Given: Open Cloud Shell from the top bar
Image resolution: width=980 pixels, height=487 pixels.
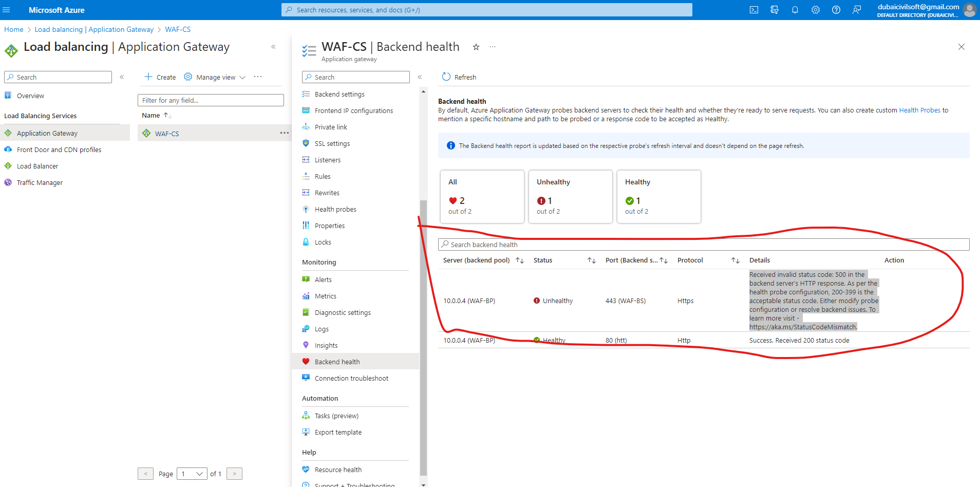Looking at the screenshot, I should coord(754,10).
